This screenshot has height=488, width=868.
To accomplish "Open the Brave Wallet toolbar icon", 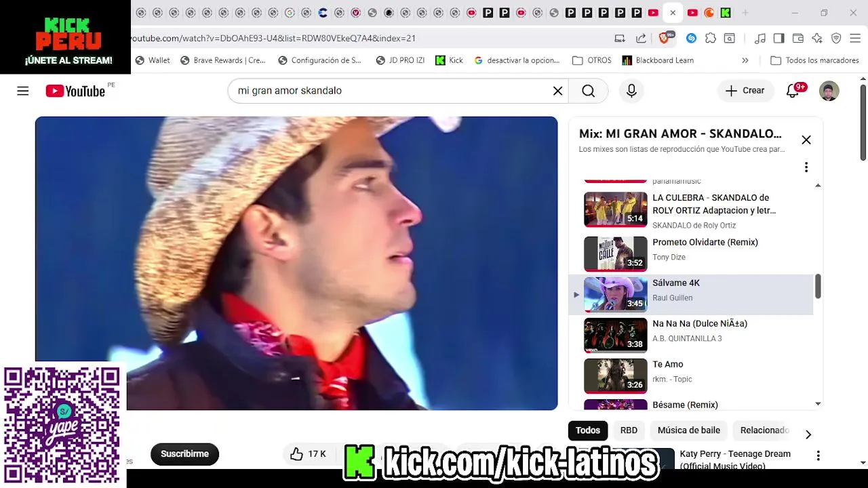I will [798, 39].
